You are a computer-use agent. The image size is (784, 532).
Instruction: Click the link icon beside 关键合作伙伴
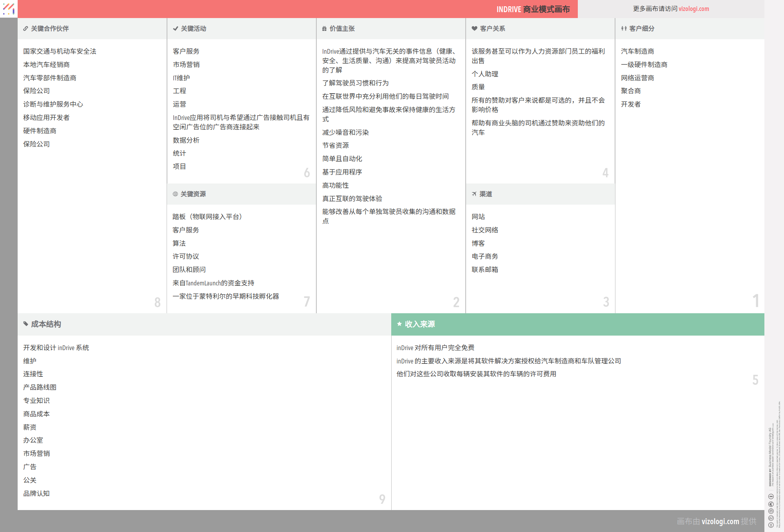coord(25,29)
